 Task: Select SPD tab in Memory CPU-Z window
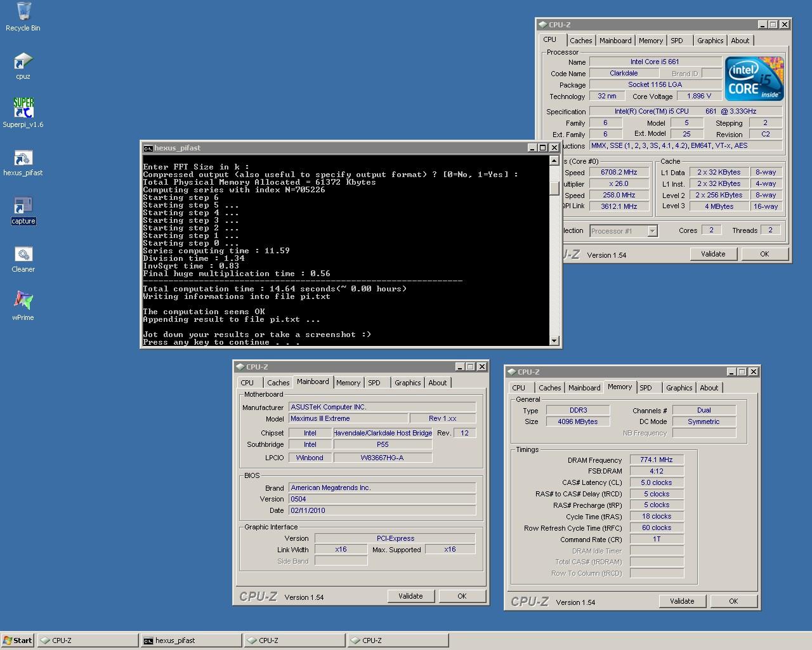click(646, 388)
